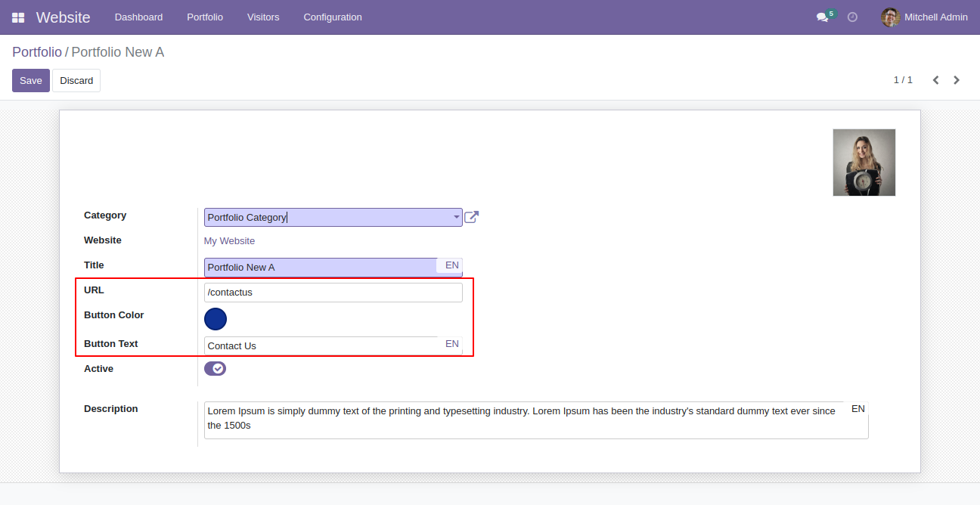Click the Website app title
The image size is (980, 505).
[x=63, y=17]
